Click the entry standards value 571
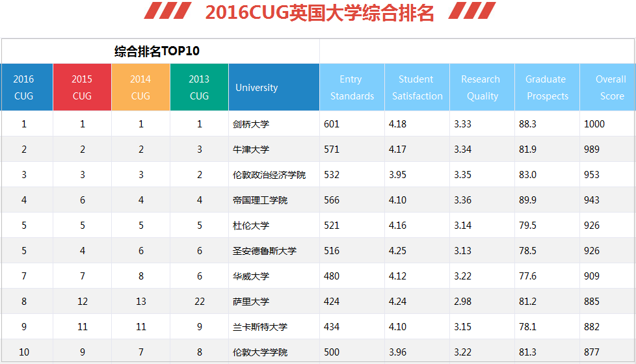The image size is (636, 364). 332,149
